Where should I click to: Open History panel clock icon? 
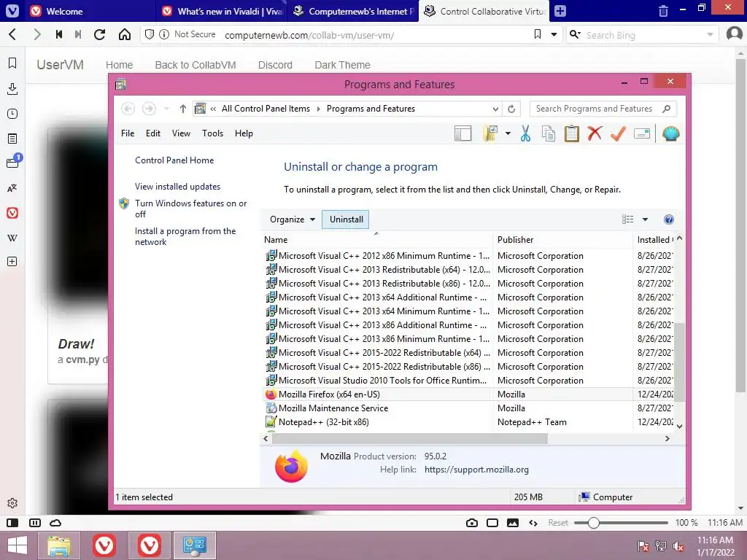(12, 114)
